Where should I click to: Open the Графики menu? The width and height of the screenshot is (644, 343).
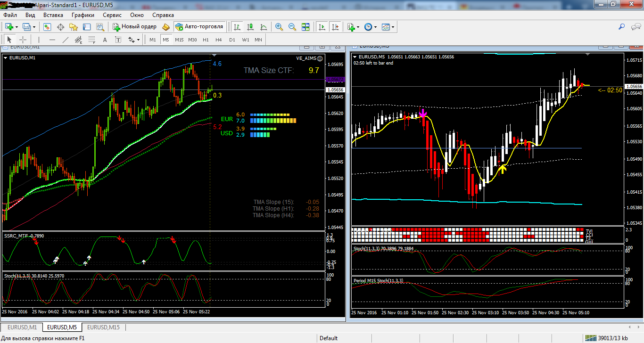(83, 15)
